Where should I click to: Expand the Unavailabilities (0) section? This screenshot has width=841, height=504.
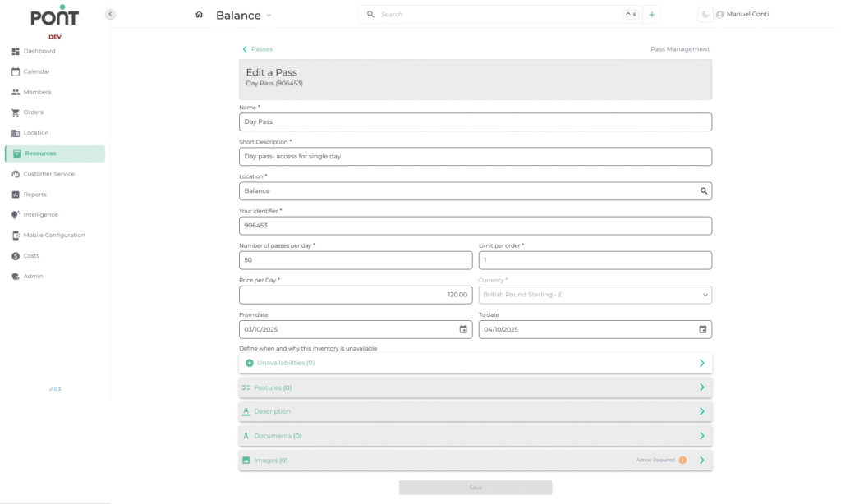click(x=475, y=363)
